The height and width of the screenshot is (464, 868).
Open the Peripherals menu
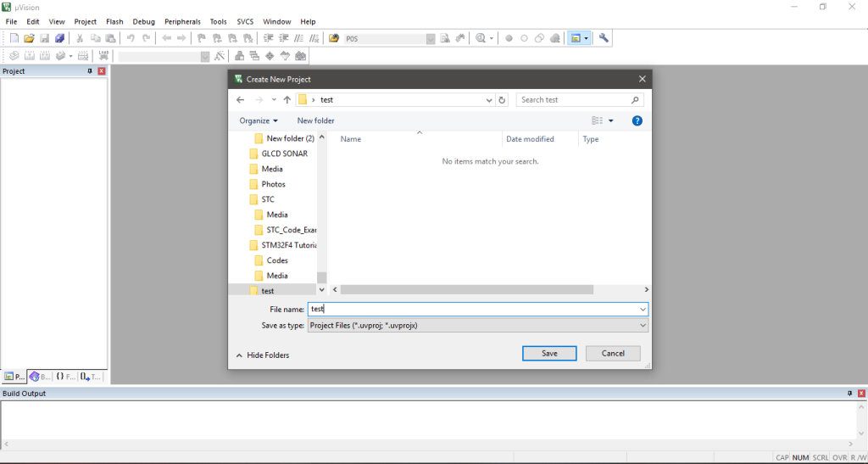(182, 21)
